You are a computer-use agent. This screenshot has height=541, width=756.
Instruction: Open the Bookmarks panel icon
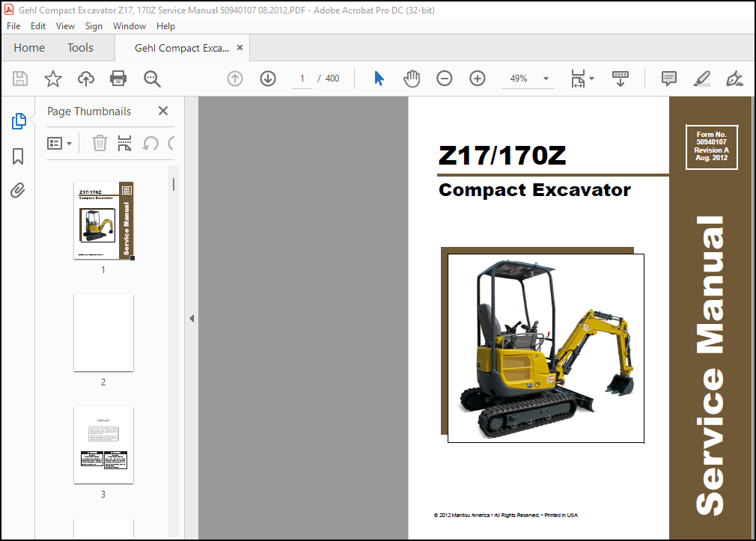point(18,156)
